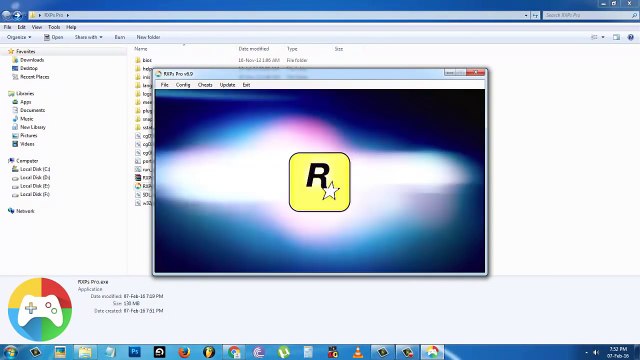Click the Explorer Forward arrow button
The width and height of the screenshot is (640, 360).
[17, 15]
